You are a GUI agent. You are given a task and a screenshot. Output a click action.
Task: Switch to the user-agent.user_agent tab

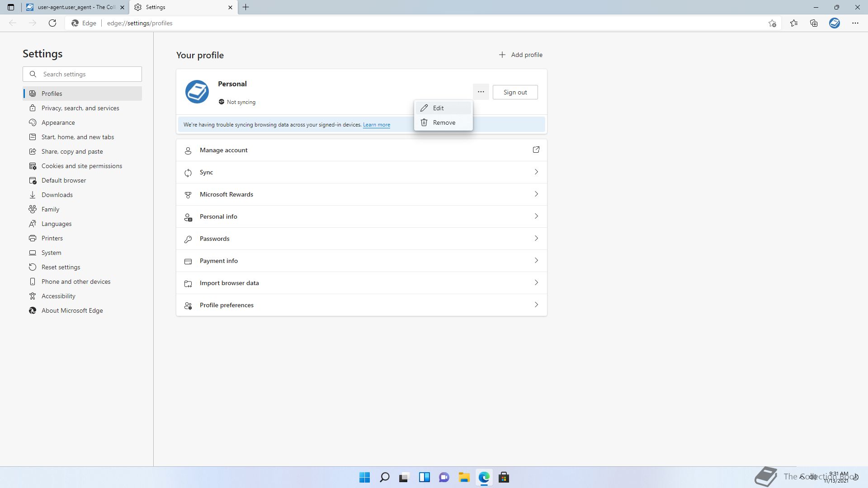tap(75, 7)
